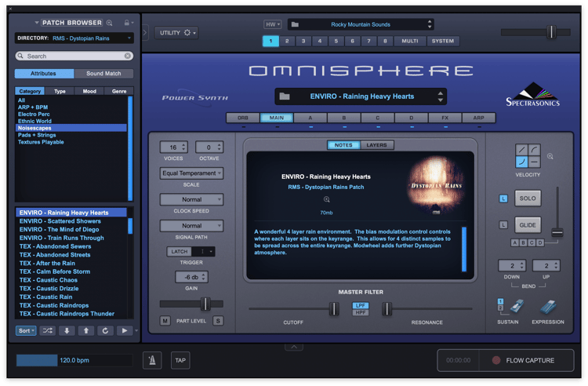This screenshot has height=386, width=588.
Task: Adjust the Resonance slider handle
Action: 387,309
